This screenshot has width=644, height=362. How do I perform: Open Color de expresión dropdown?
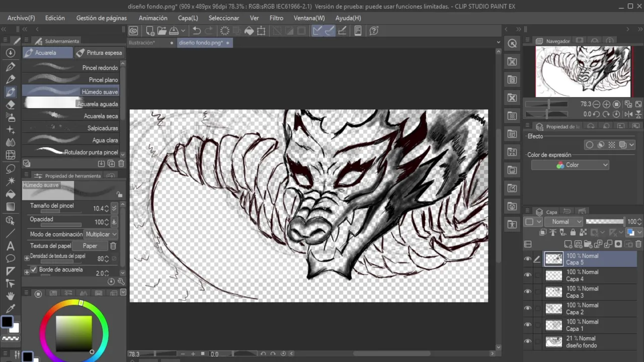coord(570,165)
